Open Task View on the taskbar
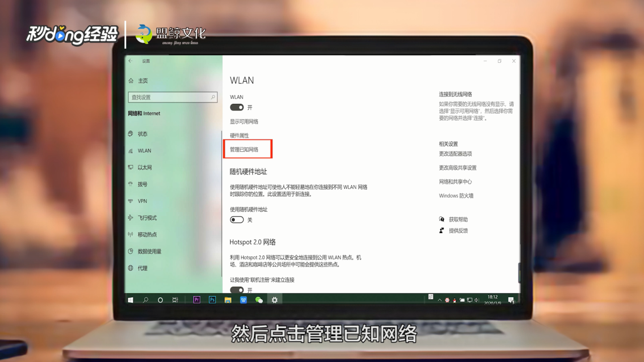Image resolution: width=644 pixels, height=362 pixels. coord(175,300)
